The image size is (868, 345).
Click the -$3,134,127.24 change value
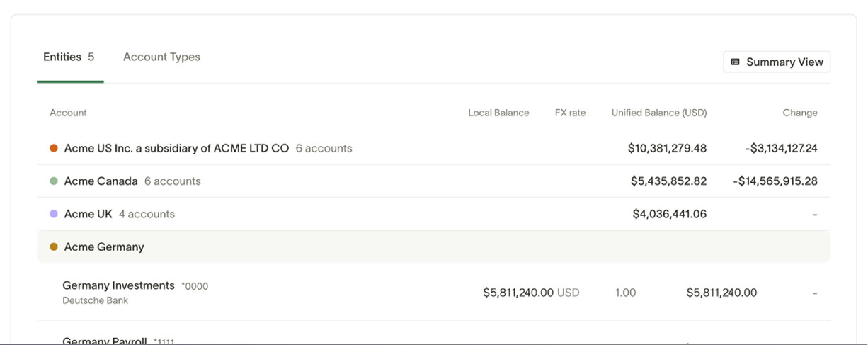pos(782,148)
